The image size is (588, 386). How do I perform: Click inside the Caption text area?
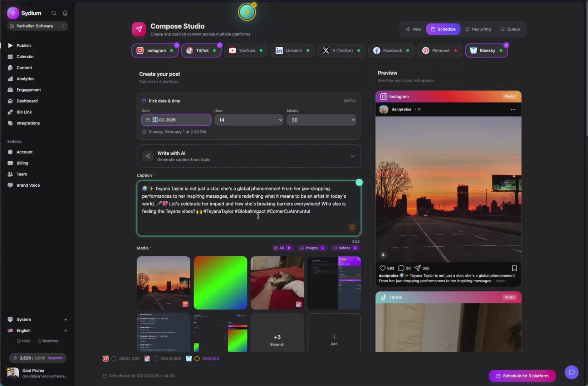249,208
